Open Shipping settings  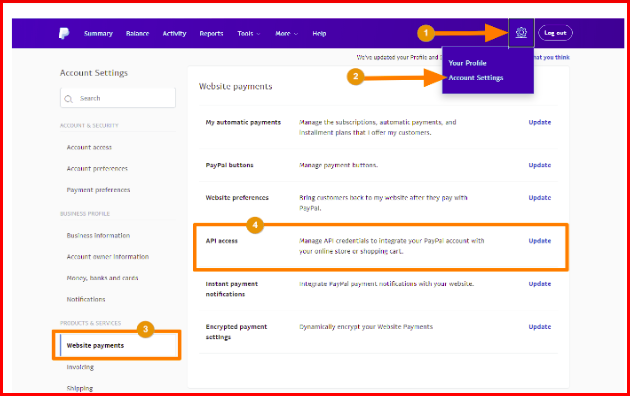pyautogui.click(x=80, y=388)
